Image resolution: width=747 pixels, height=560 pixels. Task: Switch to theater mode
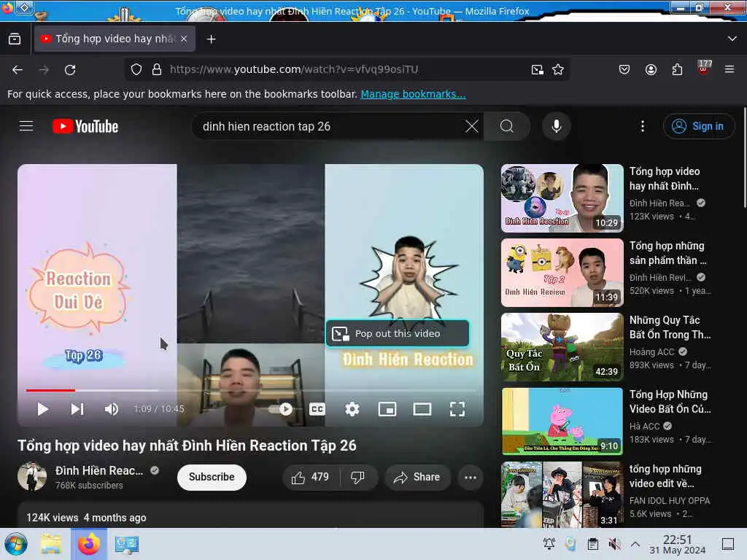[x=422, y=409]
